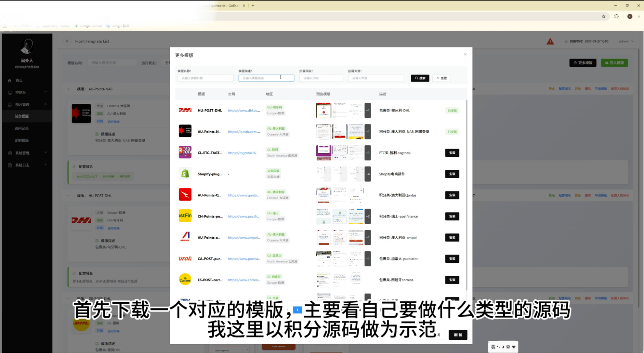Open the postfi official site link

pyautogui.click(x=243, y=216)
